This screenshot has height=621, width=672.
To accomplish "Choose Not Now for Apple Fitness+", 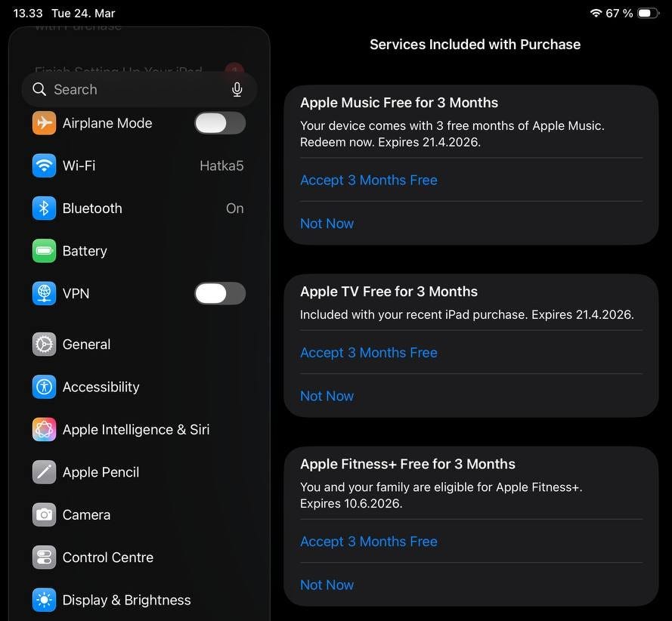I will 327,585.
